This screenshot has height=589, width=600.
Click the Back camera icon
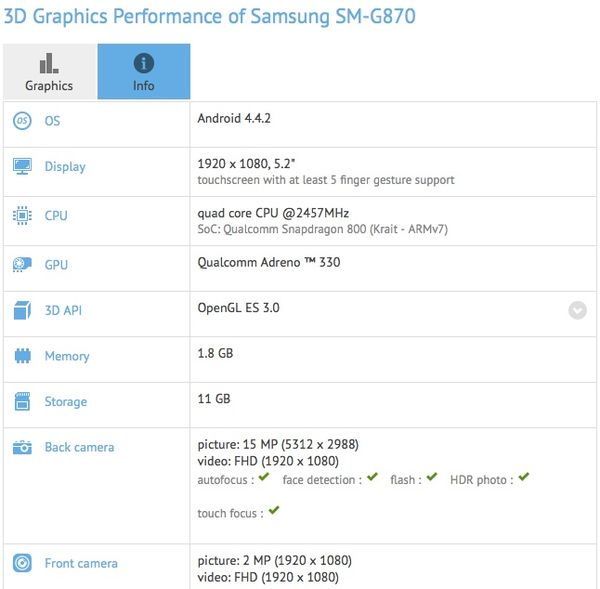pos(22,448)
